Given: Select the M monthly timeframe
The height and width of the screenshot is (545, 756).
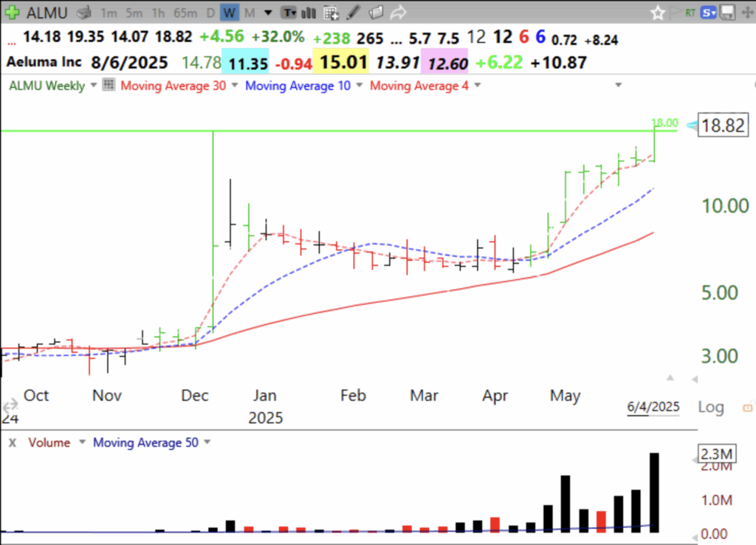Looking at the screenshot, I should [x=249, y=13].
